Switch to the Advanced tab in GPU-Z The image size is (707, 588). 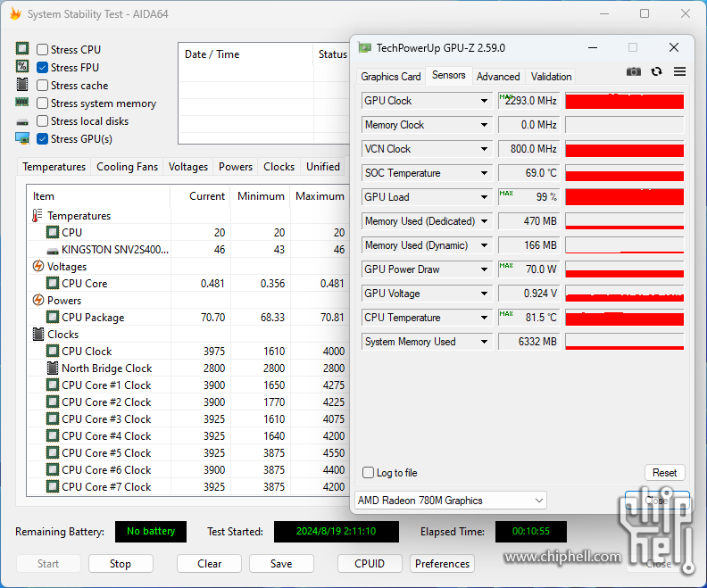coord(498,77)
